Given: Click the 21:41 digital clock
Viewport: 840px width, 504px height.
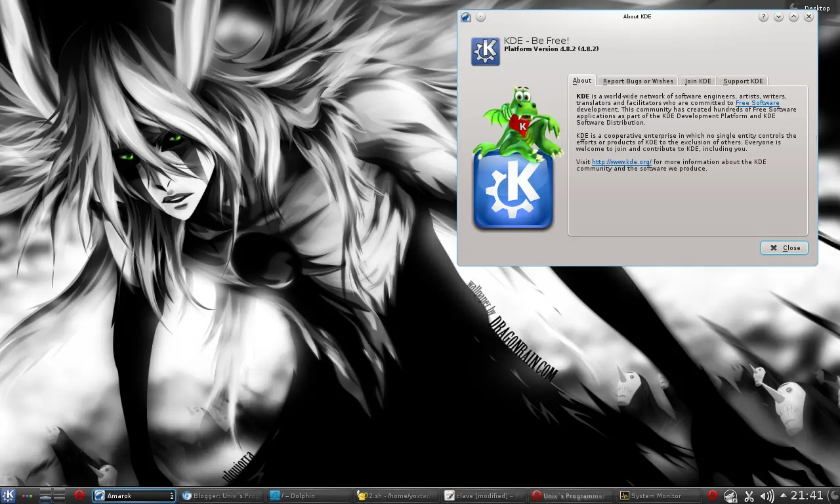Looking at the screenshot, I should point(807,495).
